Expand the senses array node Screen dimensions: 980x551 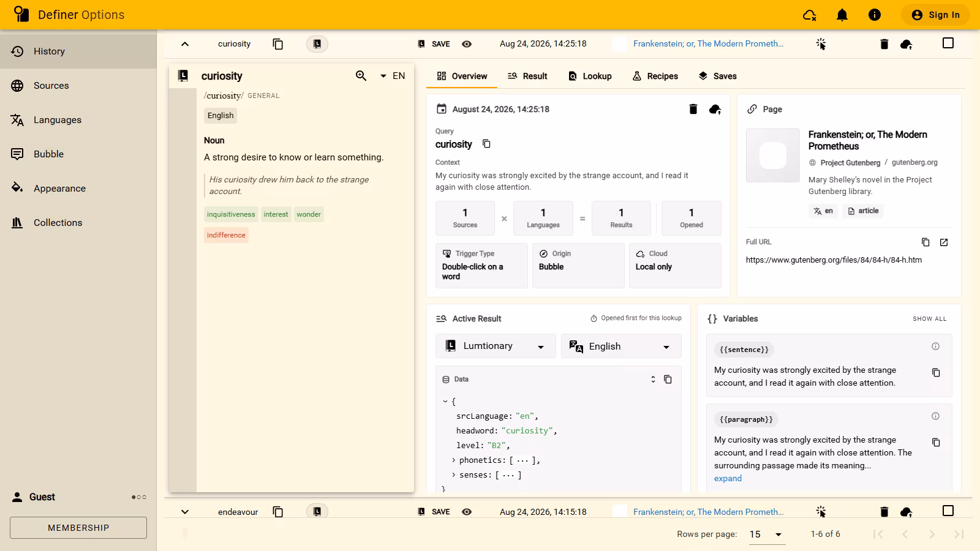pos(454,475)
